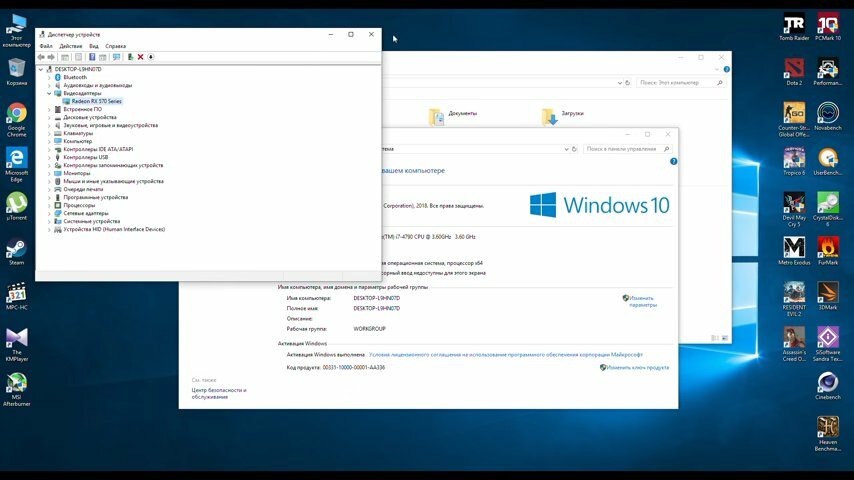
Task: Expand the Bluetooth category
Action: click(x=49, y=77)
